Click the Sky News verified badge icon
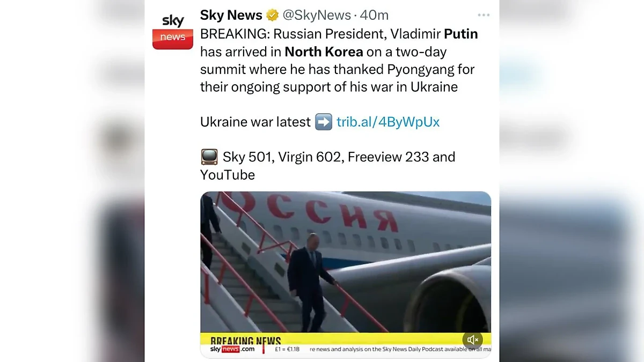The image size is (644, 362). pos(272,15)
